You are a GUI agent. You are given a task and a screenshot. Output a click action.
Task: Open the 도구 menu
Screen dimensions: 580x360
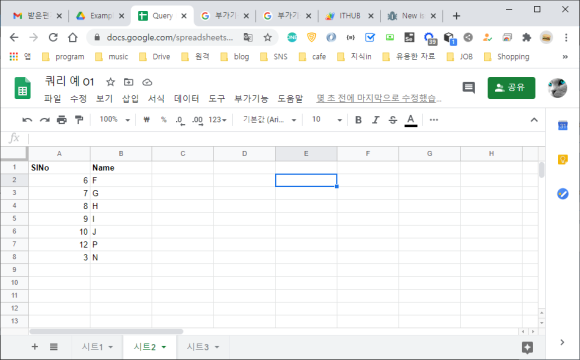[217, 99]
